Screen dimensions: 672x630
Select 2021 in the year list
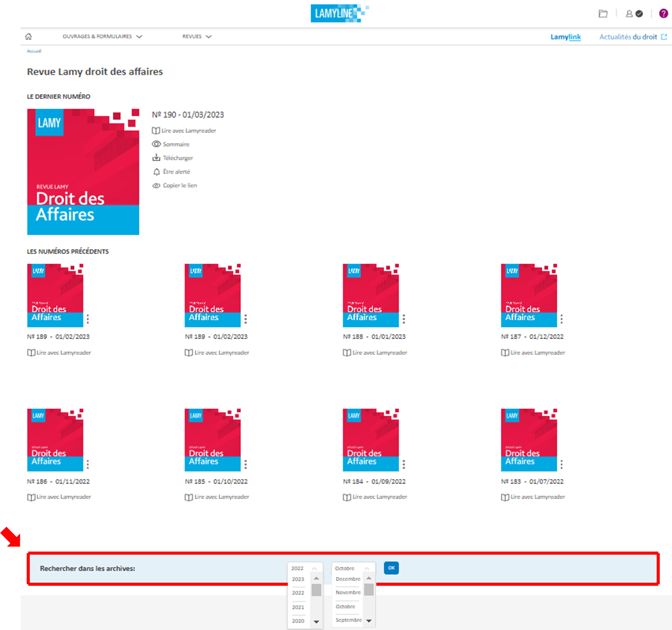click(298, 607)
